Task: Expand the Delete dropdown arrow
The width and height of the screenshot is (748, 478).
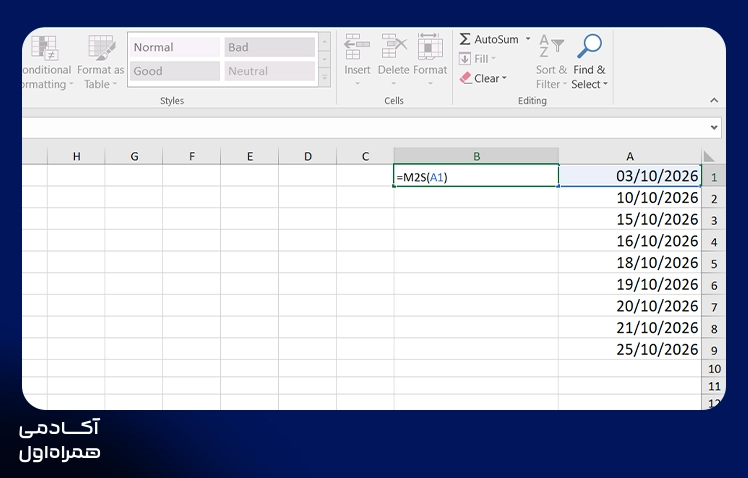Action: point(394,84)
